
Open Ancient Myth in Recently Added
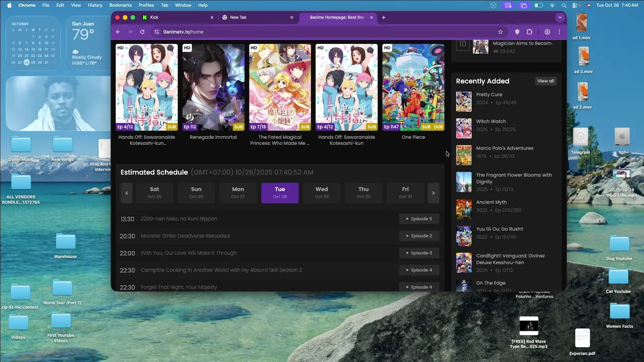tap(491, 202)
